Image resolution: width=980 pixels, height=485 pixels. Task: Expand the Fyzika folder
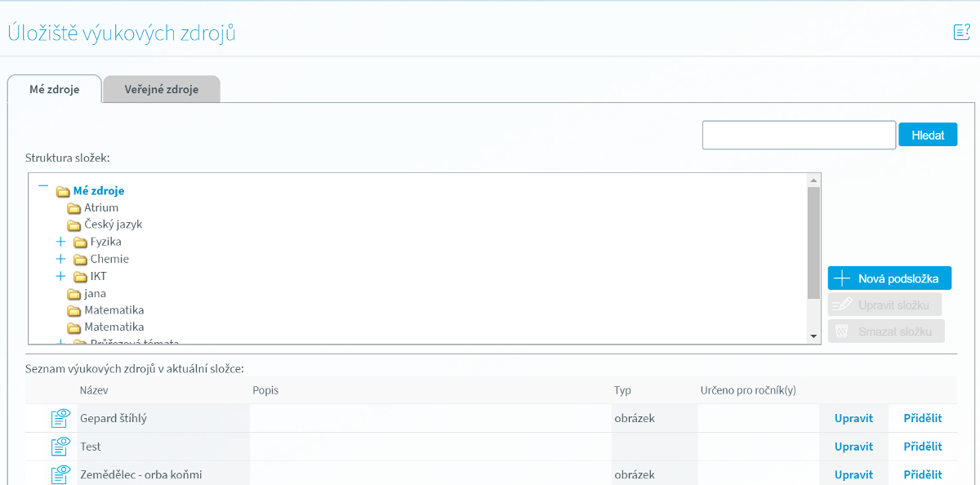coord(60,242)
